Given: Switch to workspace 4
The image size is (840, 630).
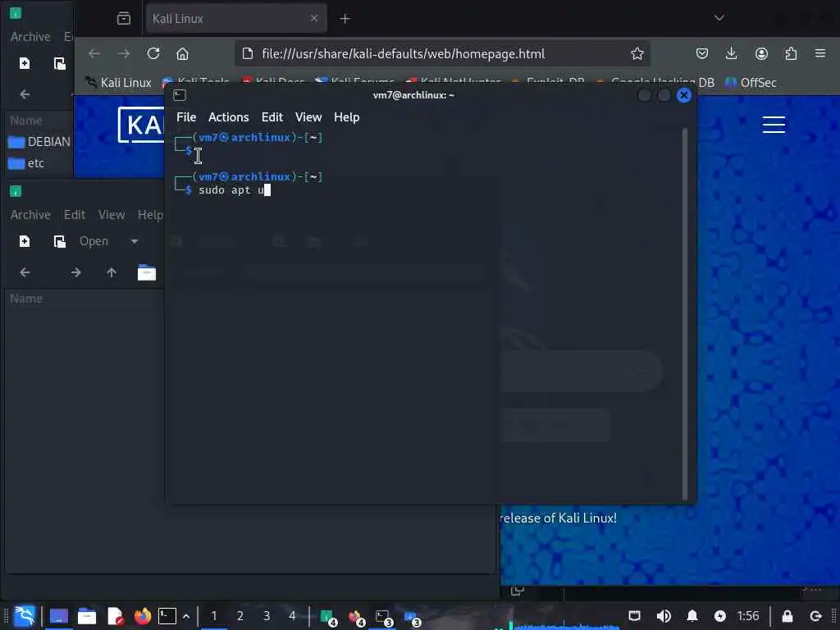Looking at the screenshot, I should point(292,616).
